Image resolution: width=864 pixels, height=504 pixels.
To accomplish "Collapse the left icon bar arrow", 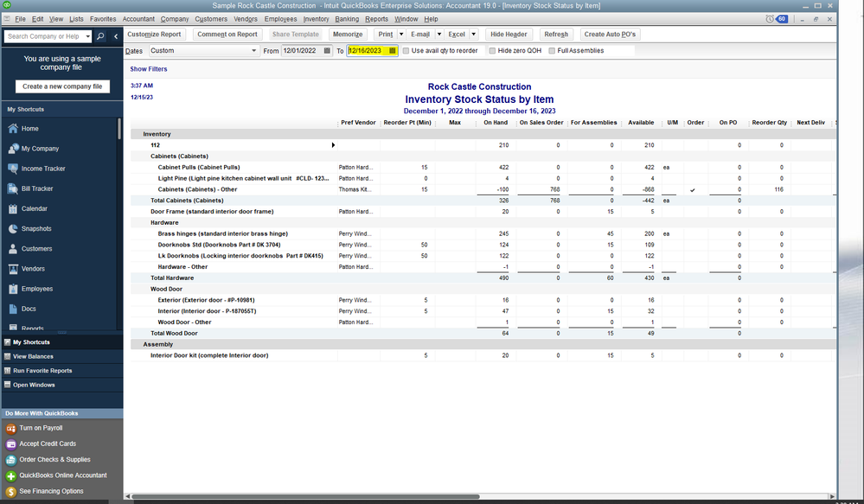I will 116,36.
